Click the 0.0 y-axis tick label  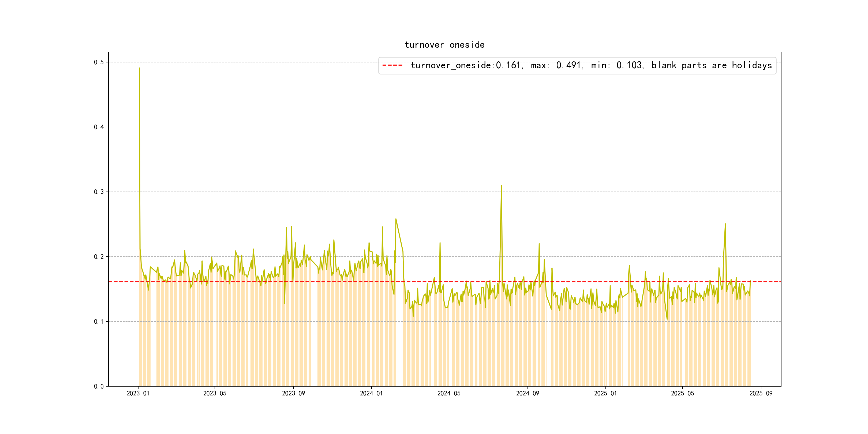99,387
